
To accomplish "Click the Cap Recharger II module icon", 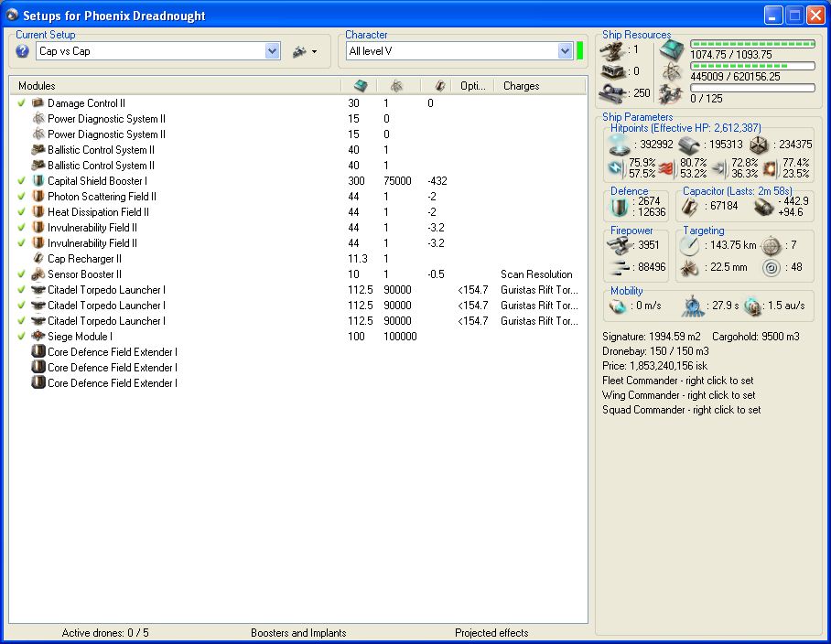I will (38, 259).
